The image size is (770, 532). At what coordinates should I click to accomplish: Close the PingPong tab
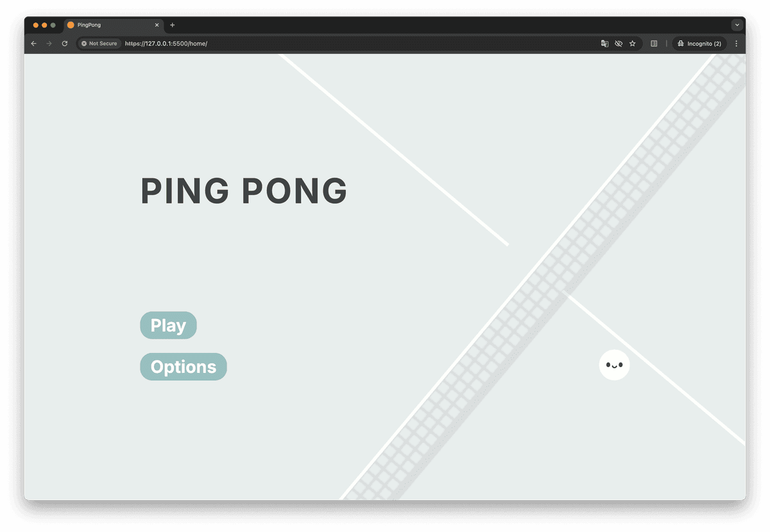tap(157, 25)
